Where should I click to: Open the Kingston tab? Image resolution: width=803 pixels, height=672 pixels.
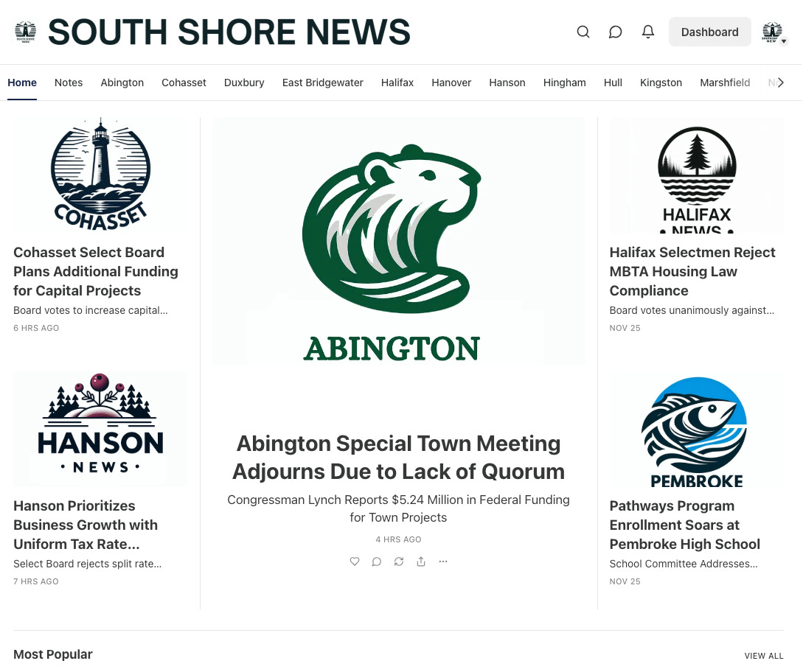pyautogui.click(x=661, y=83)
